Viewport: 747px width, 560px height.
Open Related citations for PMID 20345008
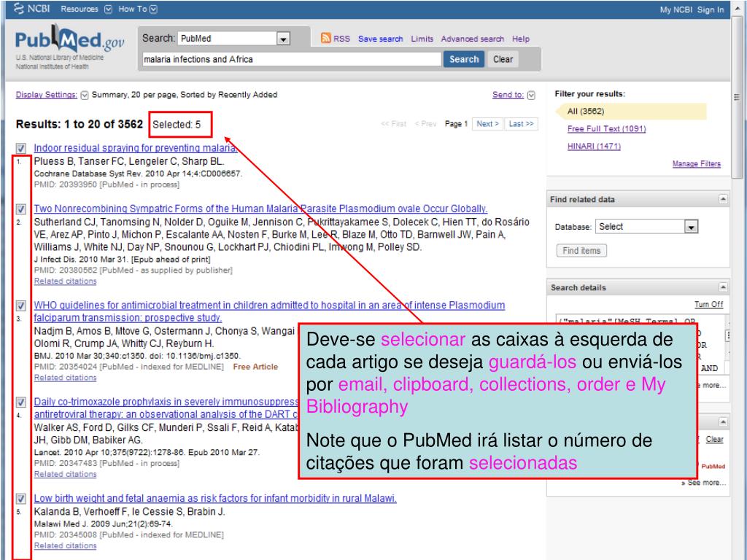click(x=65, y=545)
